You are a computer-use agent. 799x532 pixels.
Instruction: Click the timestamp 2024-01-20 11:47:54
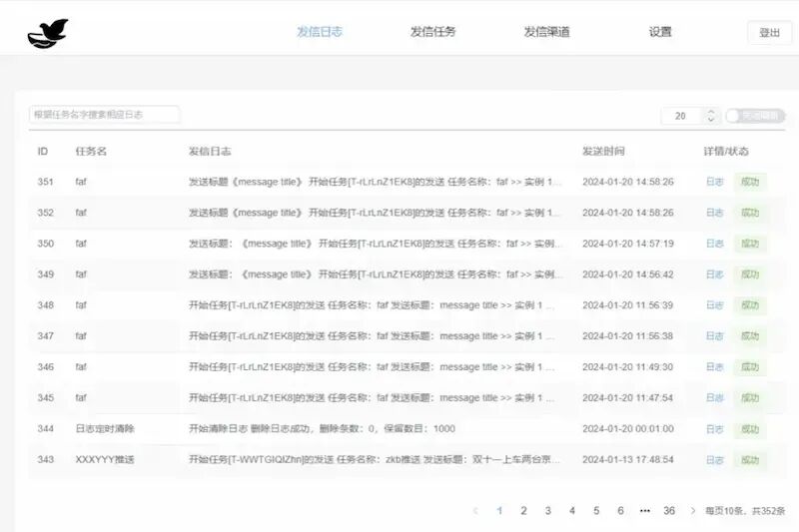click(628, 397)
